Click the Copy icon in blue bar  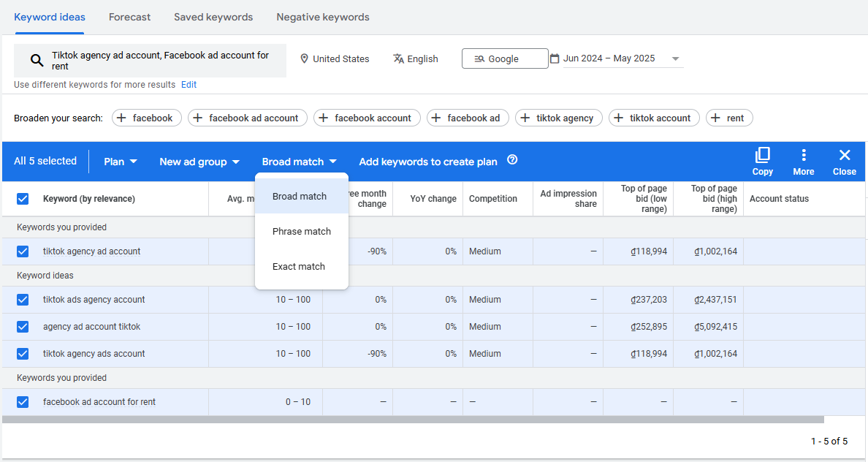click(762, 154)
